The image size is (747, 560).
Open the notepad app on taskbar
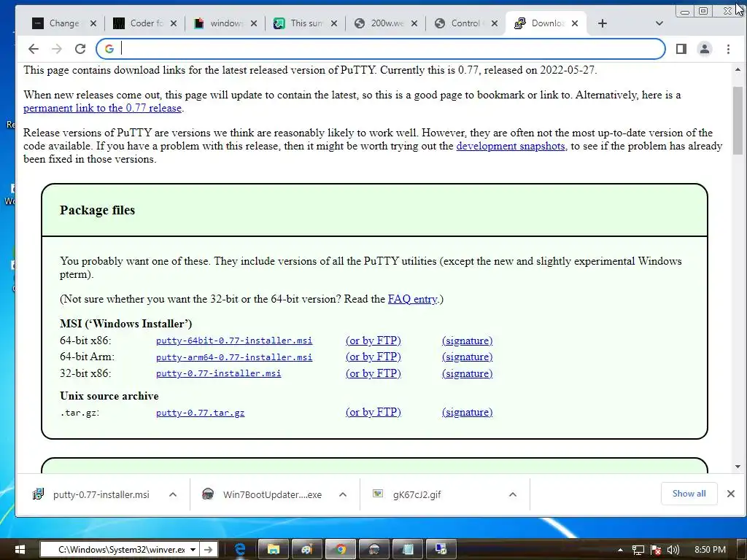click(408, 550)
